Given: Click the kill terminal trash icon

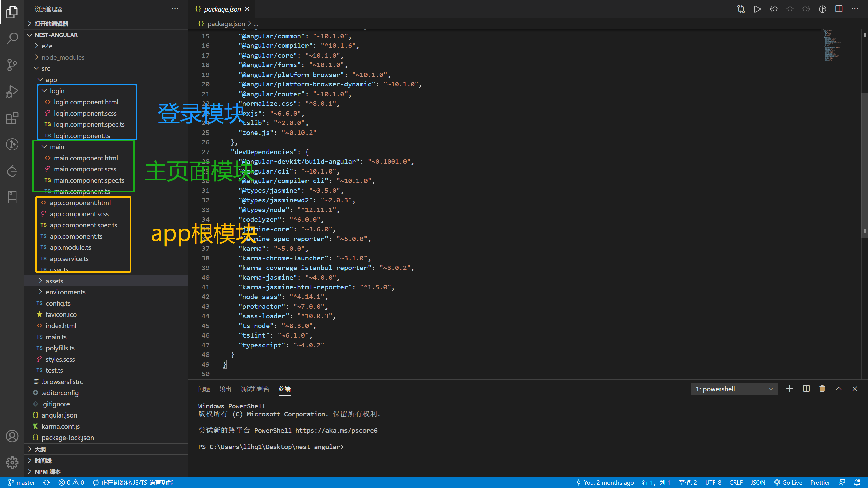Looking at the screenshot, I should click(822, 389).
